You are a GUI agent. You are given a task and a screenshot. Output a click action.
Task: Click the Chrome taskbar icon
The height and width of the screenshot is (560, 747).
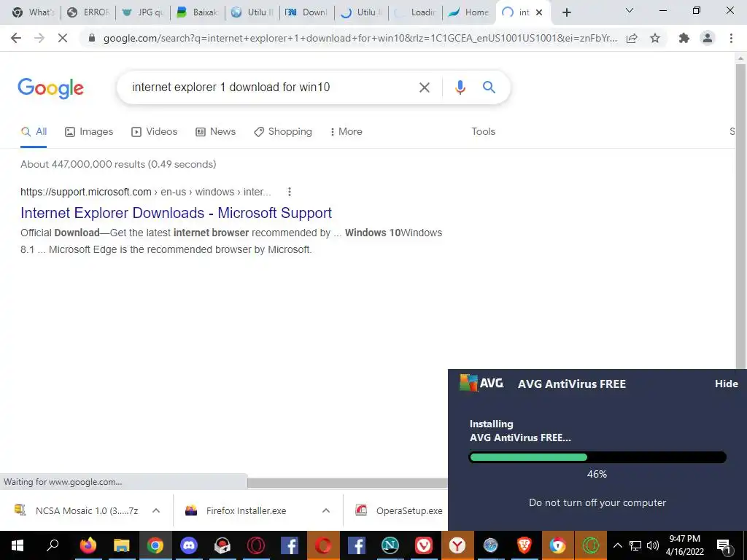point(155,545)
